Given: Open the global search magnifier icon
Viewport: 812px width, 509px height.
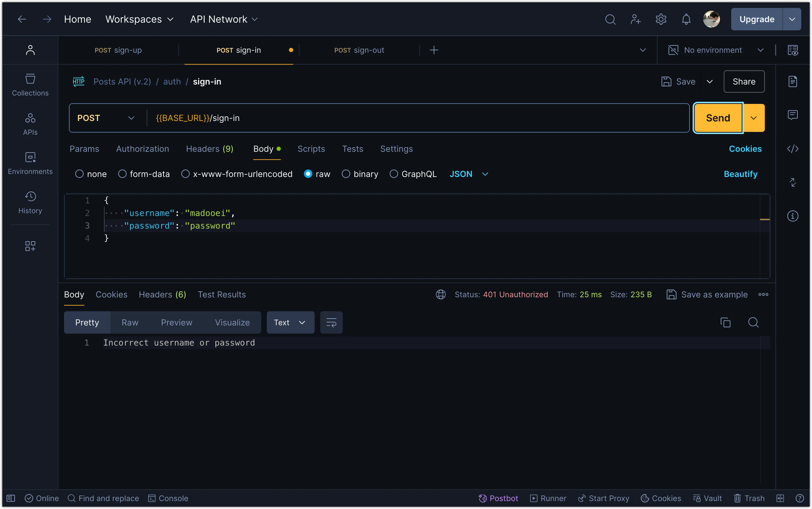Looking at the screenshot, I should point(610,19).
